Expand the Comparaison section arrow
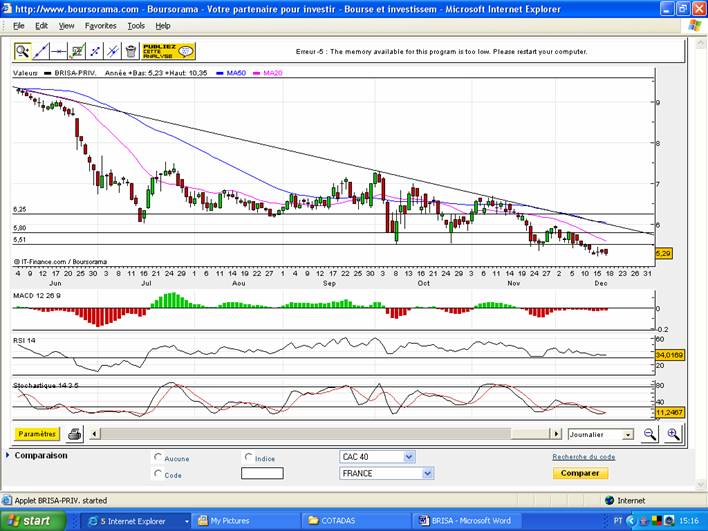Screen dimensions: 708x531 tap(8, 455)
